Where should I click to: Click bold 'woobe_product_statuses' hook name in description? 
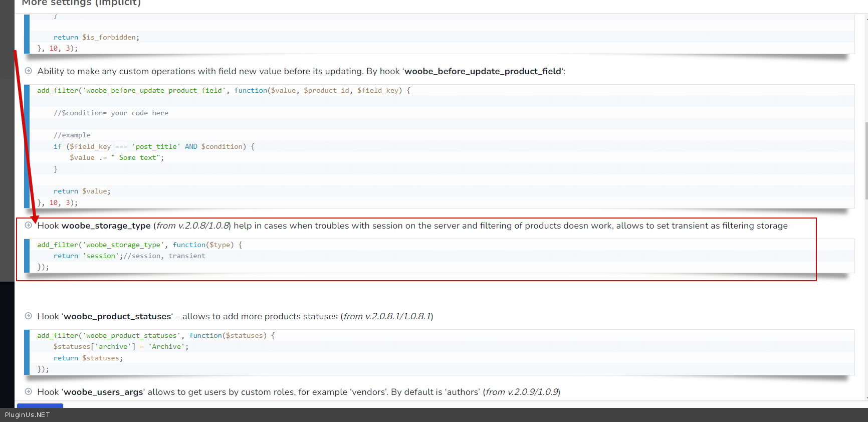tap(117, 316)
